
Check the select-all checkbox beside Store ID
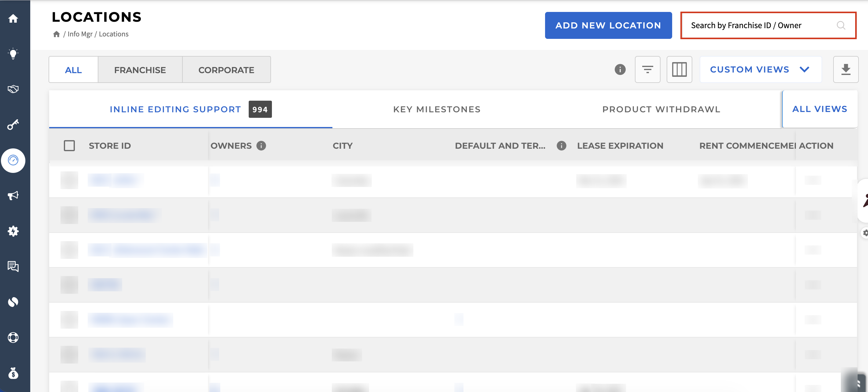click(x=69, y=146)
